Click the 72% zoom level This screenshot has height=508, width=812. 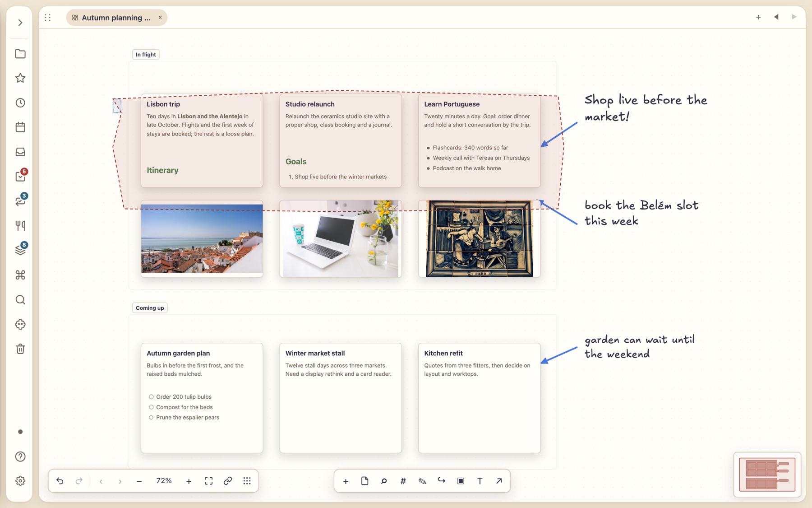point(164,481)
